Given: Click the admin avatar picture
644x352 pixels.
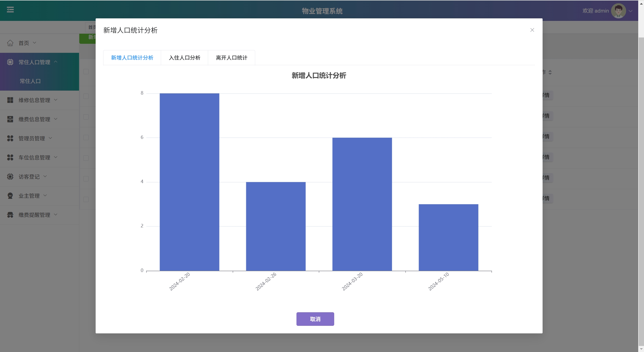Looking at the screenshot, I should [618, 11].
